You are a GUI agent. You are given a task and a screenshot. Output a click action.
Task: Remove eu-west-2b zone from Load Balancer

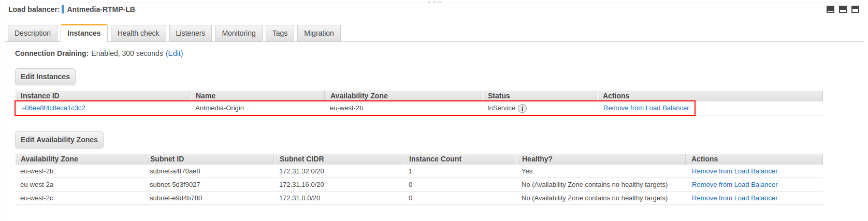pyautogui.click(x=735, y=171)
